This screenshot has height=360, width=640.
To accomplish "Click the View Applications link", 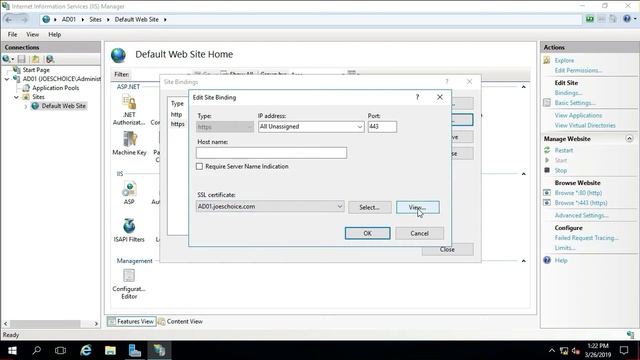I will [578, 116].
